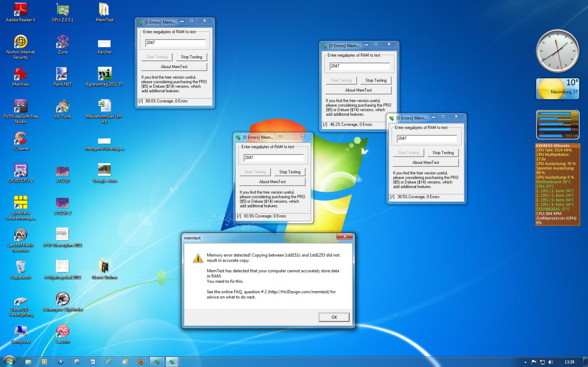588x367 pixels.
Task: Open the Adobe Reader X desktop shortcut
Action: 21,13
